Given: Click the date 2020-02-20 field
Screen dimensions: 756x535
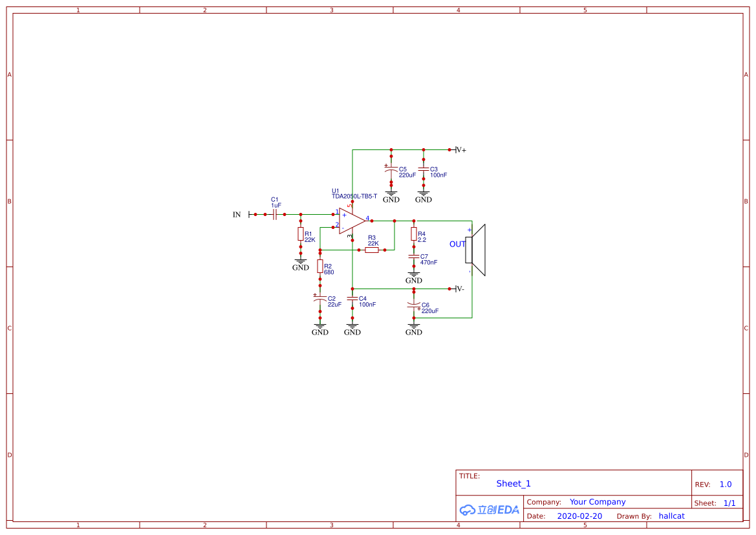Looking at the screenshot, I should click(x=579, y=516).
